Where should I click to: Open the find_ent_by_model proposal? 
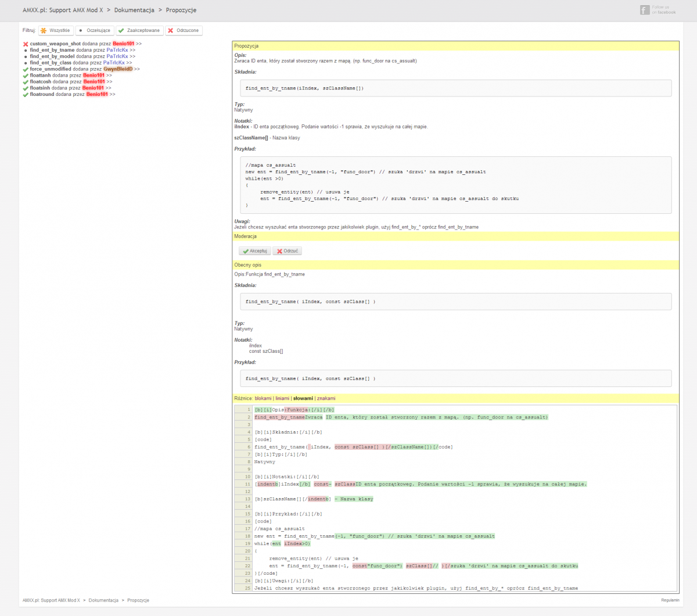(52, 57)
